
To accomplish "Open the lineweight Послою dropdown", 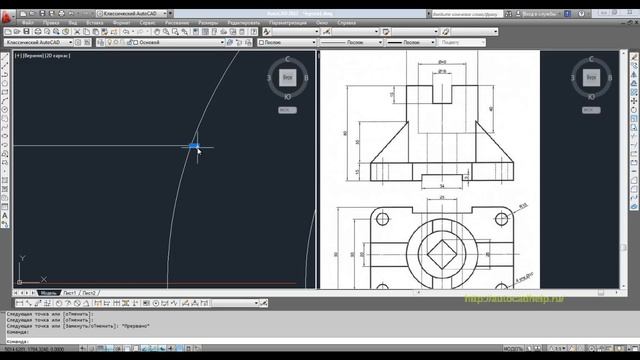I will (411, 42).
